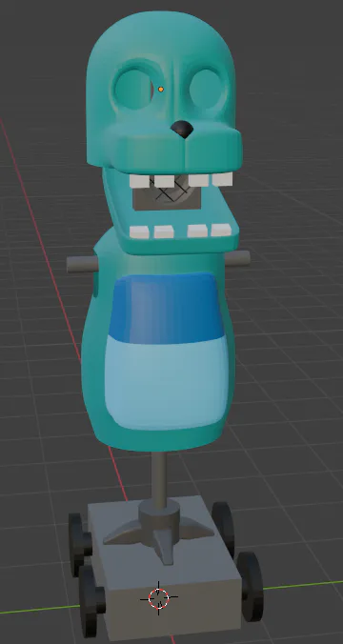Select the dark blue upper belly patch
Image resolution: width=343 pixels, height=644 pixels.
(x=167, y=308)
